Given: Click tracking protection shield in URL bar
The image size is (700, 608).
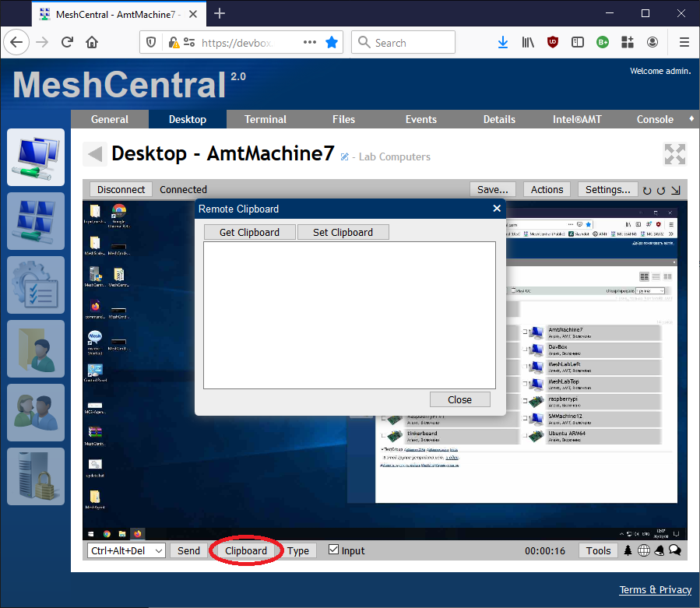Looking at the screenshot, I should (x=151, y=42).
